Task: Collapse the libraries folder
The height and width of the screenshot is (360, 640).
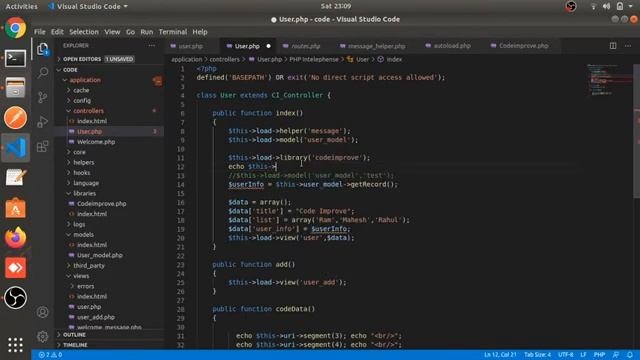Action: point(84,193)
